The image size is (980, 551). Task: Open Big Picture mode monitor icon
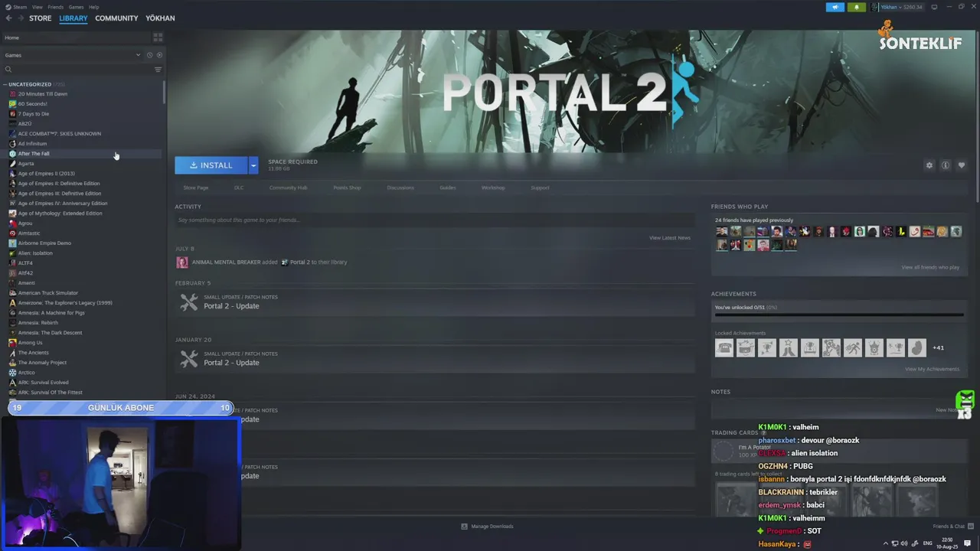(934, 7)
